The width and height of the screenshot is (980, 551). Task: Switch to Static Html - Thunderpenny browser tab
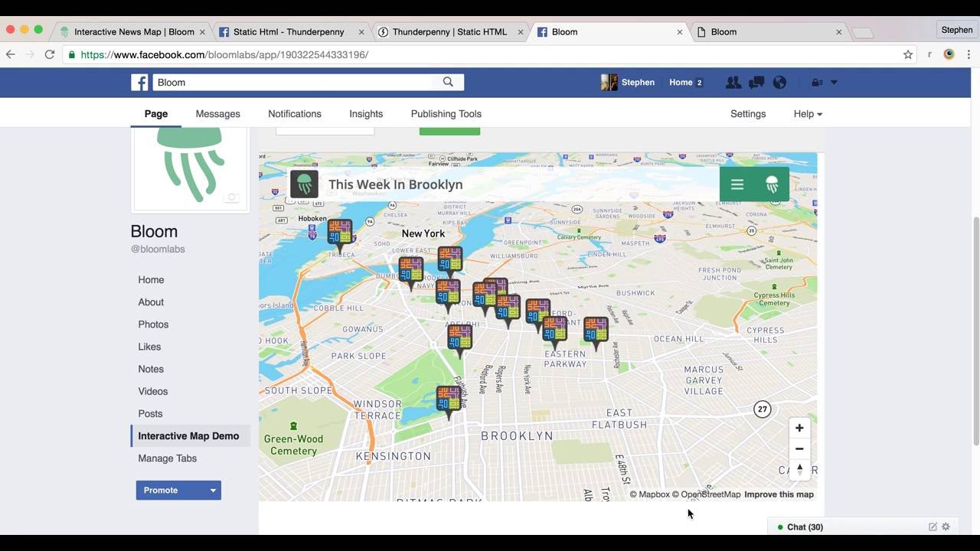(x=287, y=32)
